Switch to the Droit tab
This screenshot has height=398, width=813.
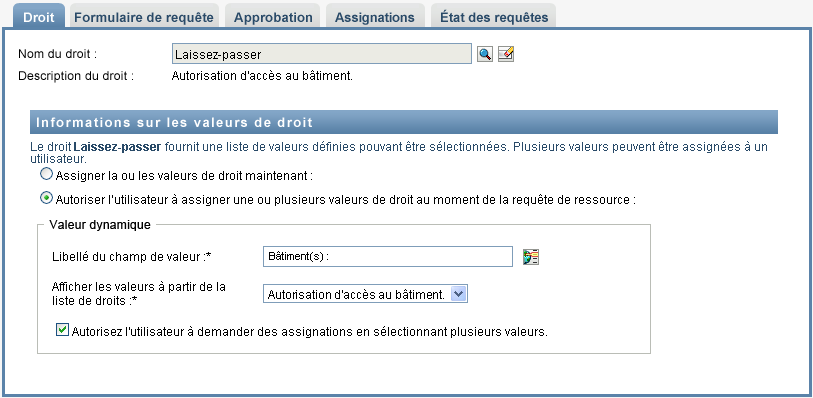pyautogui.click(x=39, y=17)
